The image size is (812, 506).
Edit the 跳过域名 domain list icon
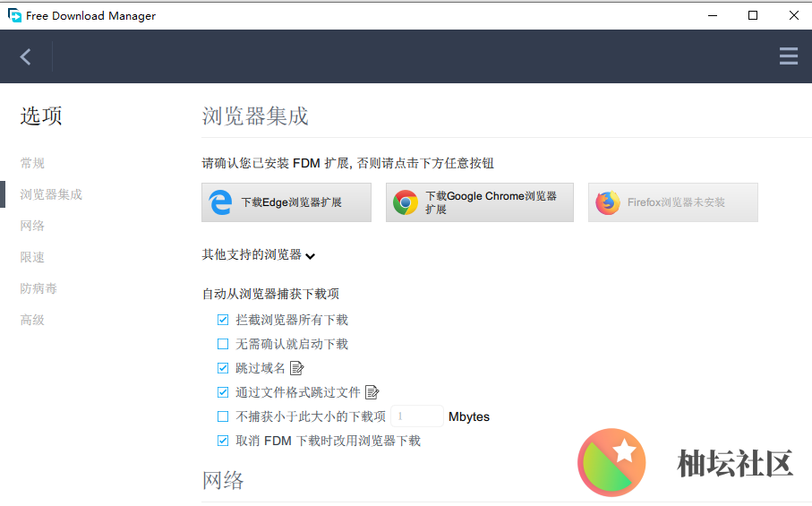(296, 368)
